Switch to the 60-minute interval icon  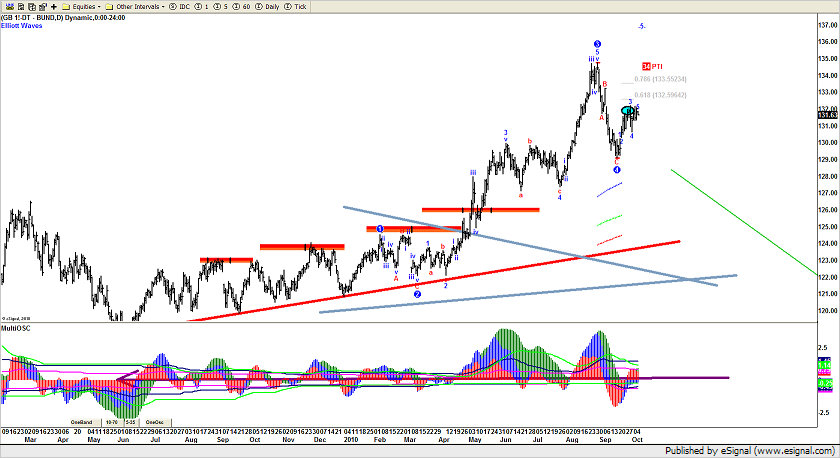[x=243, y=6]
